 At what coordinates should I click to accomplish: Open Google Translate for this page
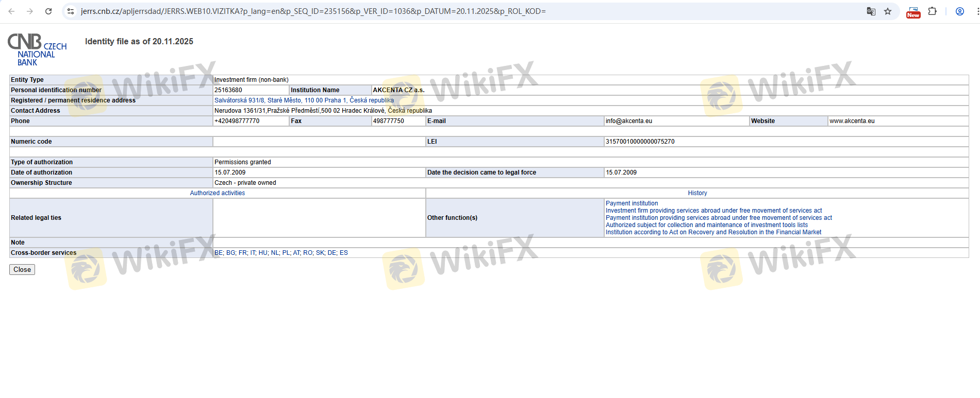click(871, 11)
